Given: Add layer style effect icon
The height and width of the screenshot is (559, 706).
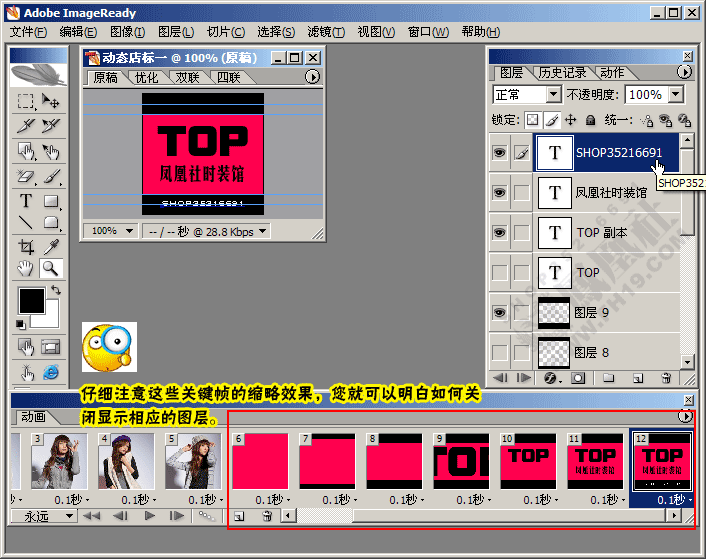Looking at the screenshot, I should tap(551, 378).
